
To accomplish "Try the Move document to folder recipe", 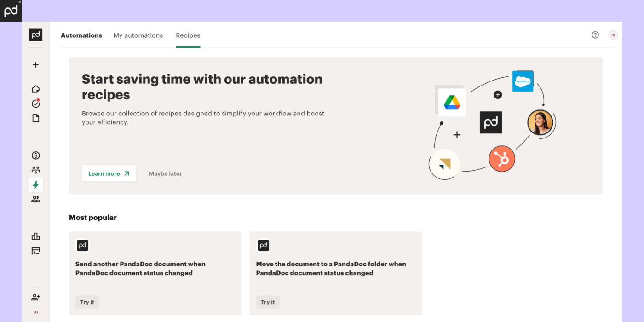I will click(268, 302).
